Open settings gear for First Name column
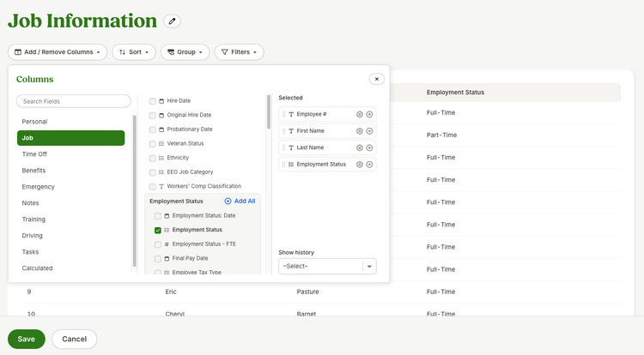The image size is (644, 355). tap(360, 131)
